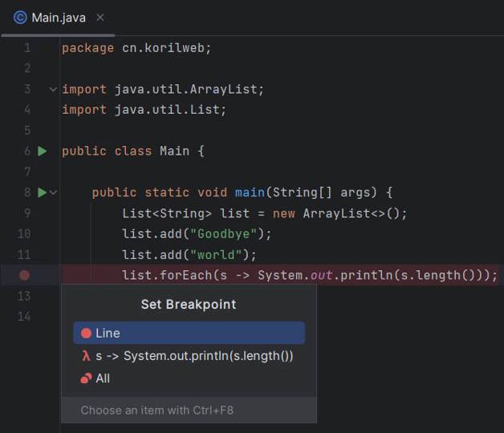Click the double-dot icon beside All
This screenshot has width=504, height=433.
[86, 378]
